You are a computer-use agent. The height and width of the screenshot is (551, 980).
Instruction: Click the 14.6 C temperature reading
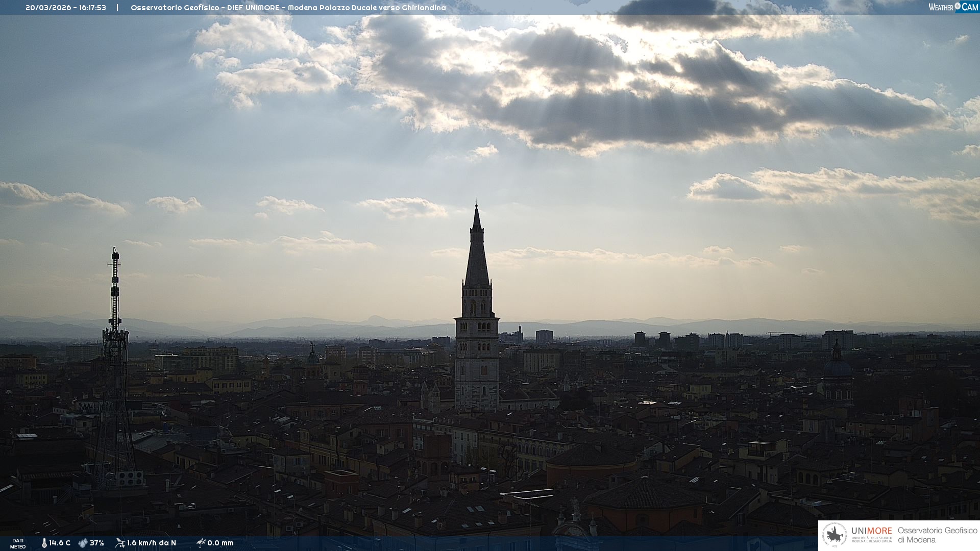(x=60, y=543)
